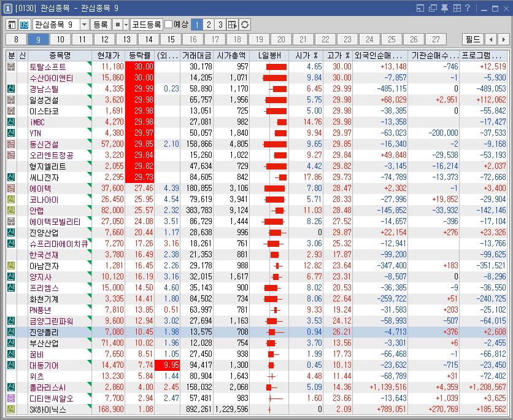Click the 경 badge in the 동신건설 row

(11, 144)
